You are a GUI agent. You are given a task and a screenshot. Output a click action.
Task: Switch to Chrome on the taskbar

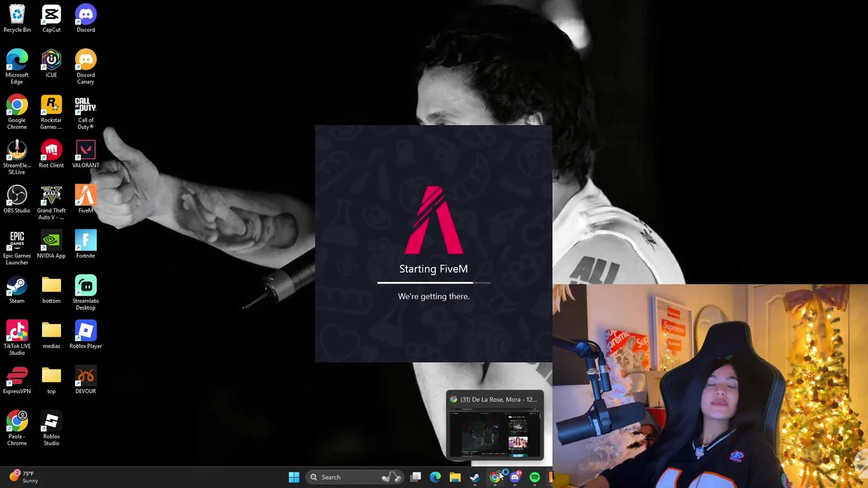tap(495, 477)
